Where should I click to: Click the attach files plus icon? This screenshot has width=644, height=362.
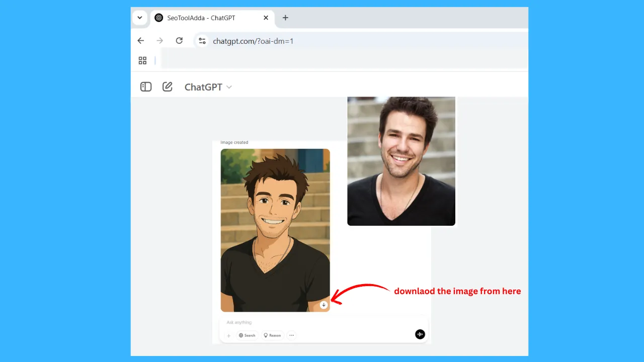coord(229,335)
